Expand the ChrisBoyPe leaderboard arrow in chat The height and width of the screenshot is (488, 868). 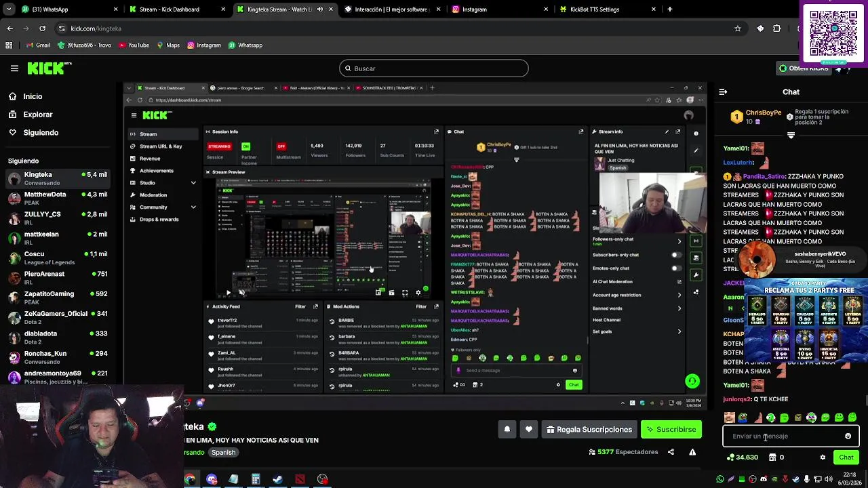(x=791, y=136)
